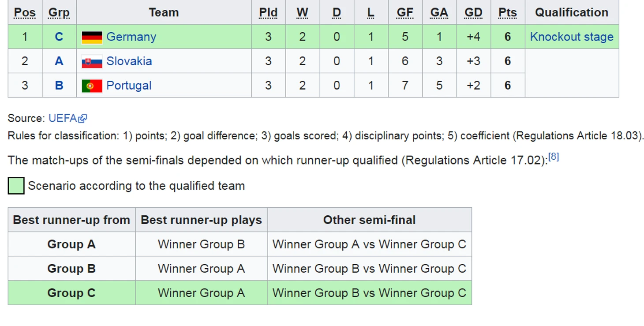Click the Group C link for Germany
Image resolution: width=644 pixels, height=326 pixels.
(x=59, y=37)
